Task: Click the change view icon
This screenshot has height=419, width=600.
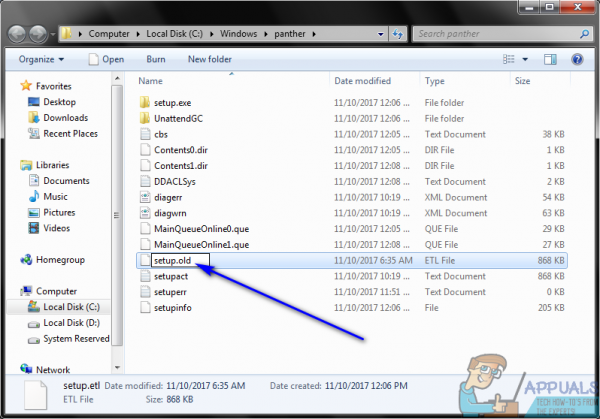Action: coord(509,59)
